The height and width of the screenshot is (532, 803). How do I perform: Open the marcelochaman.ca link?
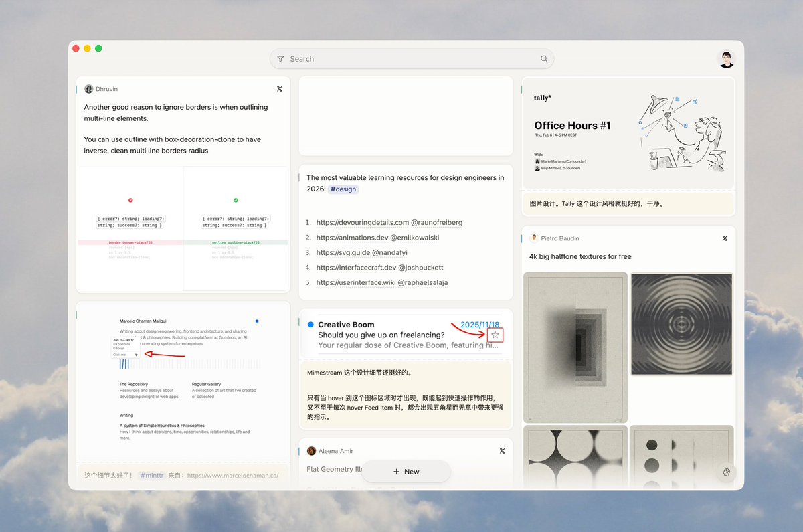[x=233, y=476]
